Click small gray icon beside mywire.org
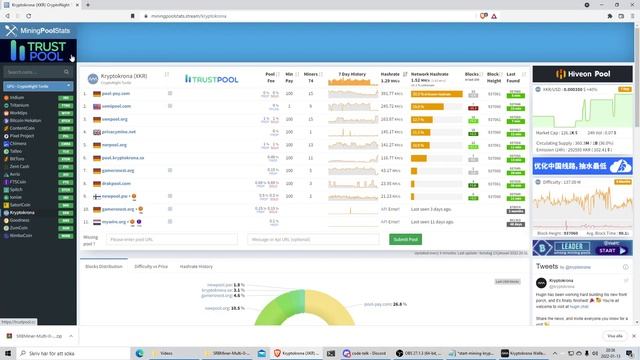640x360 pixels. (170, 222)
